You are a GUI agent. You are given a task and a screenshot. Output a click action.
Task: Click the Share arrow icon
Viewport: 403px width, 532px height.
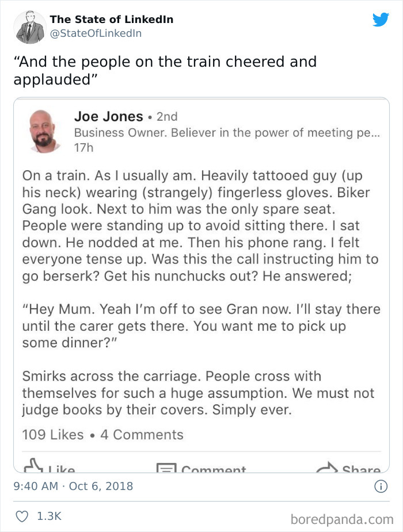point(326,468)
